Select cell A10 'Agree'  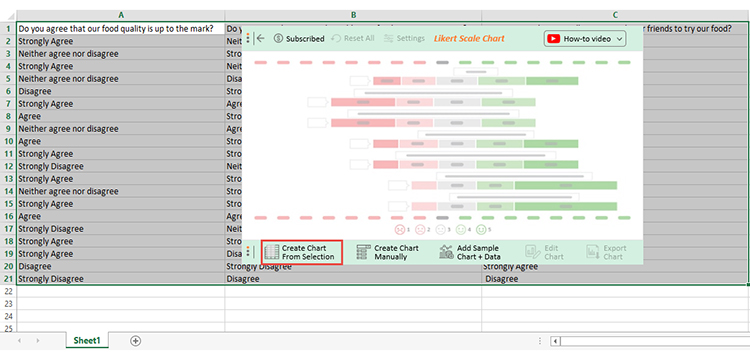121,141
